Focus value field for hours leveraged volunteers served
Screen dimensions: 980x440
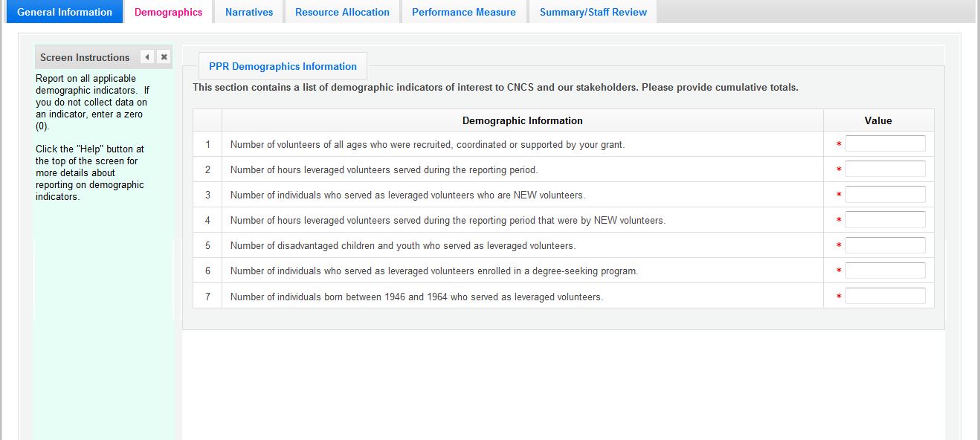tap(885, 169)
